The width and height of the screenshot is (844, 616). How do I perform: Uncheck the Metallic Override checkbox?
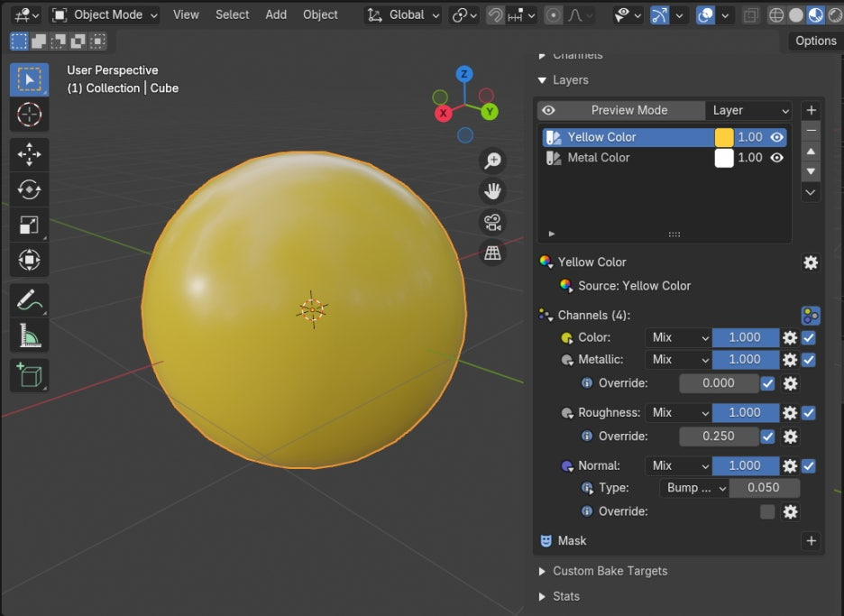768,383
